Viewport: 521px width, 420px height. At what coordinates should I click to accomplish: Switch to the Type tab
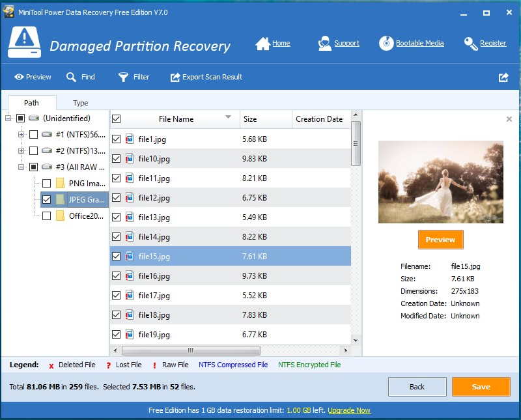81,103
